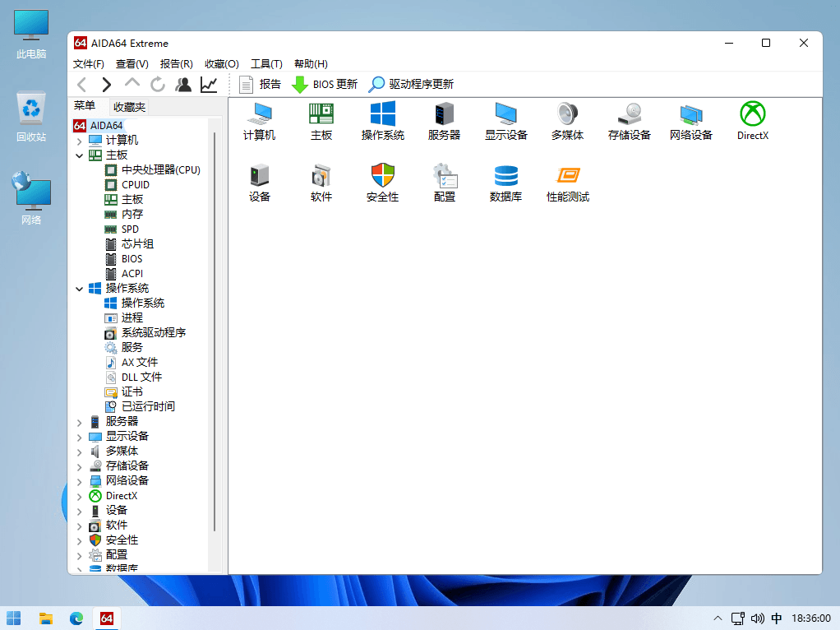The width and height of the screenshot is (840, 630).
Task: Open the 配置 icon in main pane
Action: tap(444, 183)
